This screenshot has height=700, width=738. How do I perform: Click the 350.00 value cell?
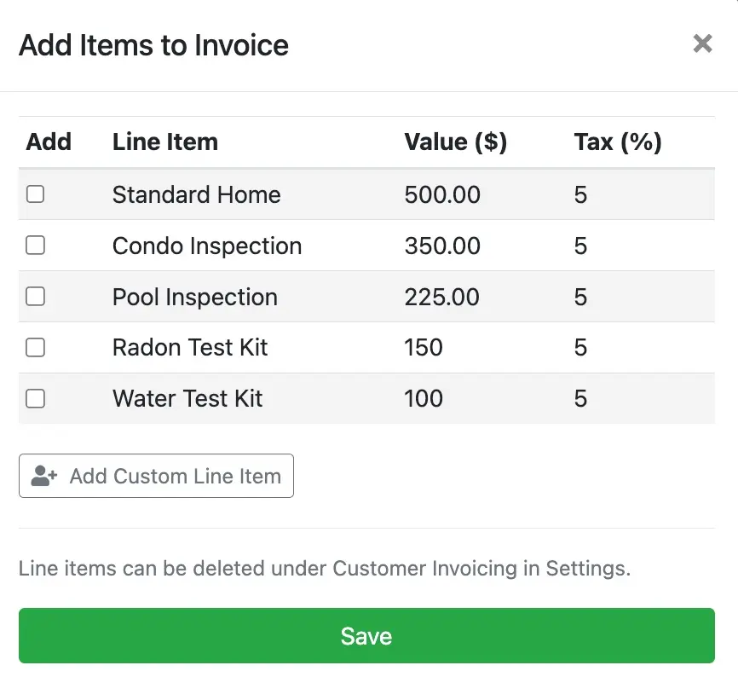tap(442, 246)
